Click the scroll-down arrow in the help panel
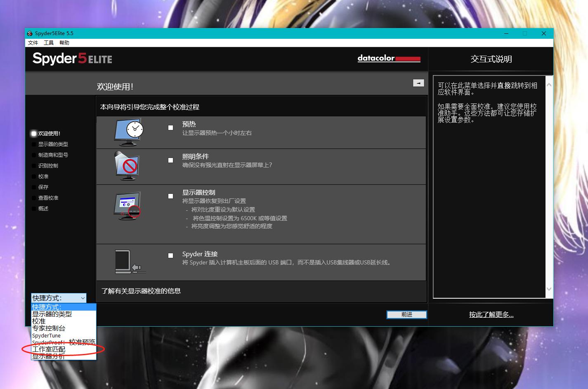The width and height of the screenshot is (588, 389). click(549, 289)
